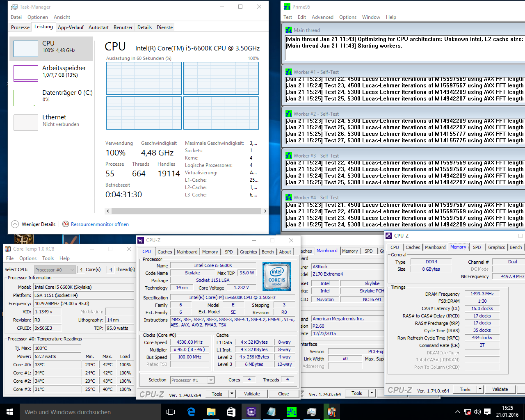Open the Processor #0 CPU selector in Core Temp
The image size is (525, 420).
(55, 269)
